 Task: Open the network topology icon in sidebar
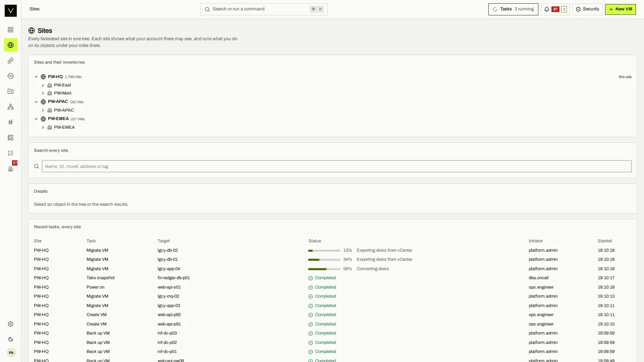point(10,107)
